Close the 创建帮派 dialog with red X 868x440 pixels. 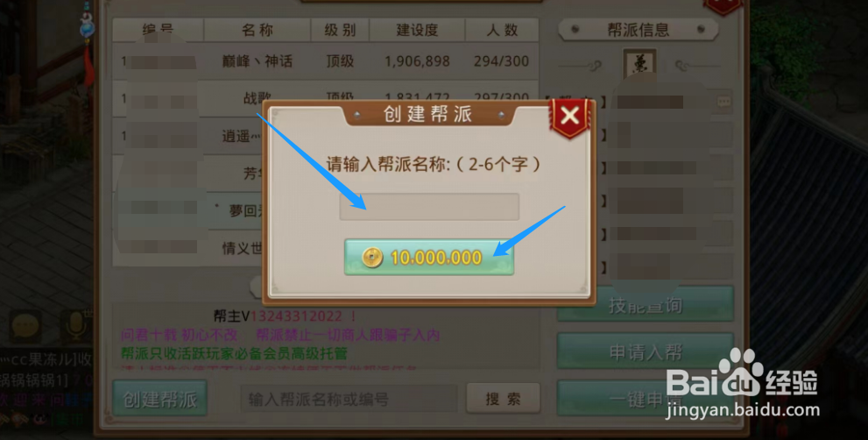569,117
